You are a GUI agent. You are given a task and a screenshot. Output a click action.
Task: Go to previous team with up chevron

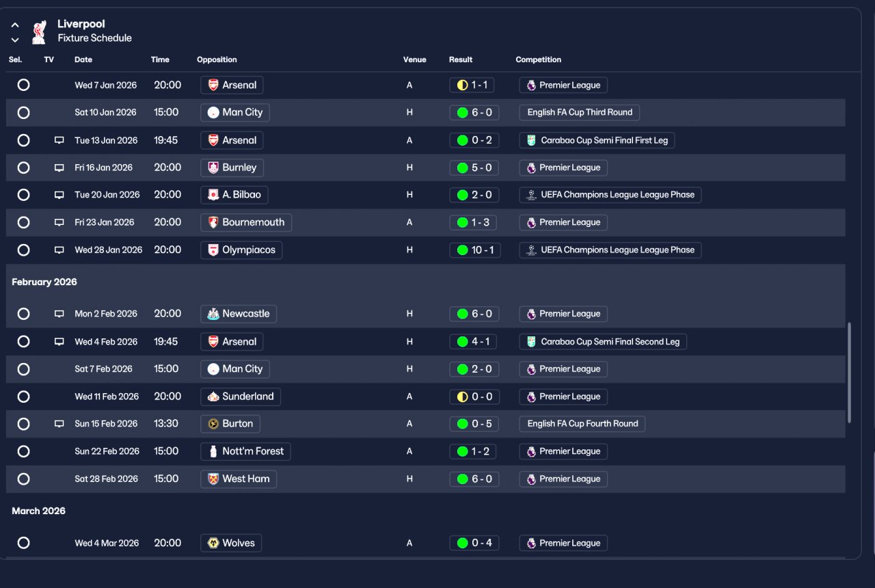coord(15,25)
